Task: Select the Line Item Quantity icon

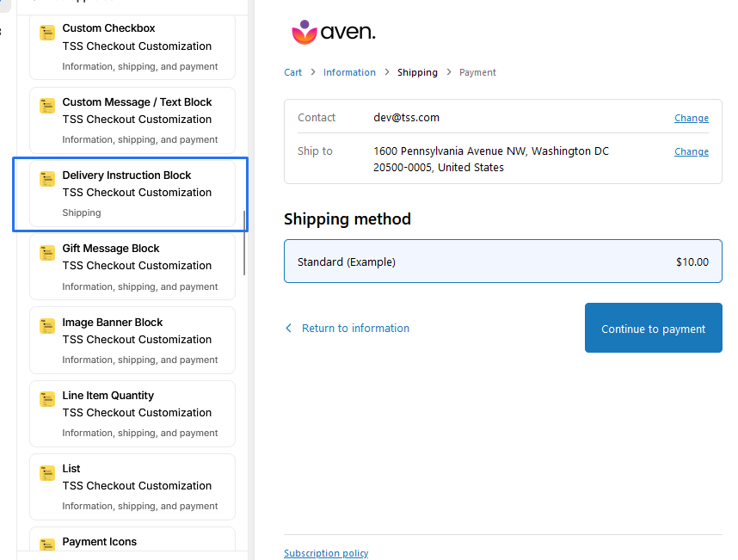Action: pos(47,399)
